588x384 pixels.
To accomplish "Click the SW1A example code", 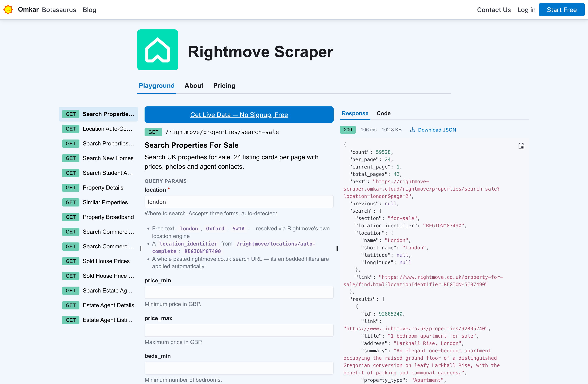I will click(238, 228).
